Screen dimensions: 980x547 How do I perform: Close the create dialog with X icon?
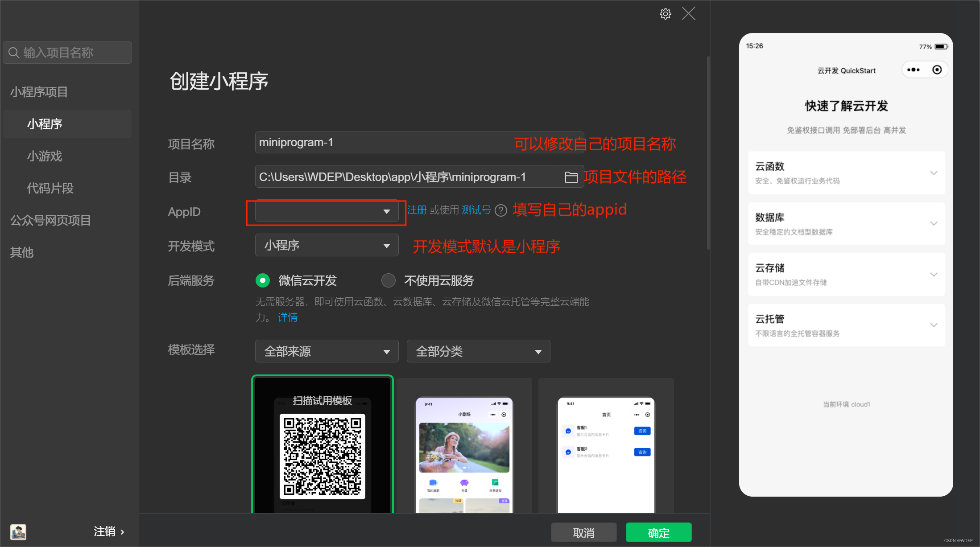coord(688,14)
